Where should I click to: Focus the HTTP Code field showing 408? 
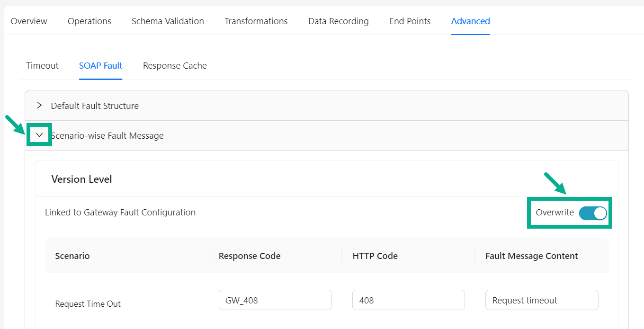[408, 300]
